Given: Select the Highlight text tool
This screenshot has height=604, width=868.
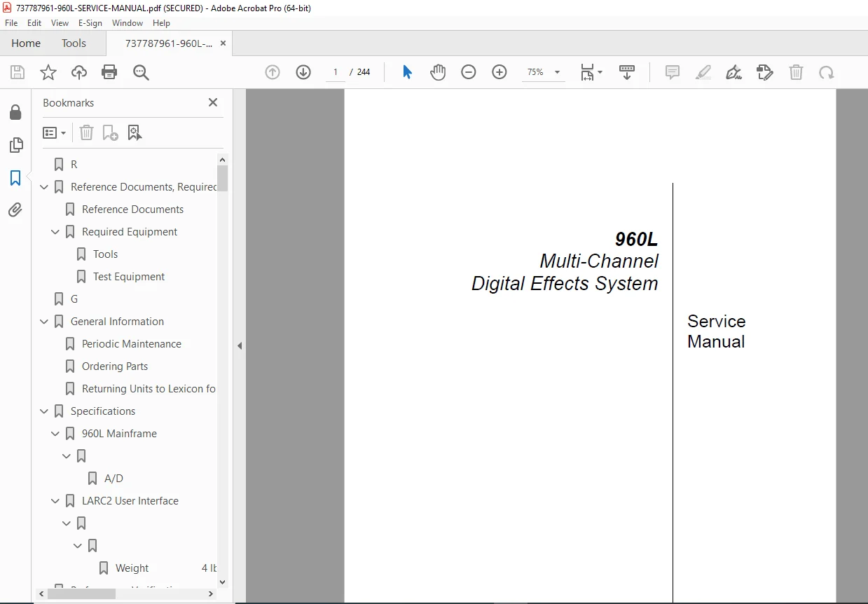Looking at the screenshot, I should point(703,72).
